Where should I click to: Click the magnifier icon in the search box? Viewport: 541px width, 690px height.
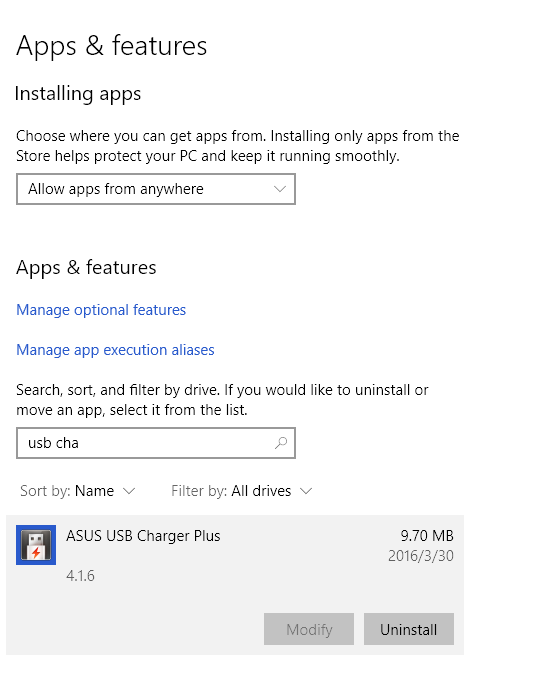point(281,443)
